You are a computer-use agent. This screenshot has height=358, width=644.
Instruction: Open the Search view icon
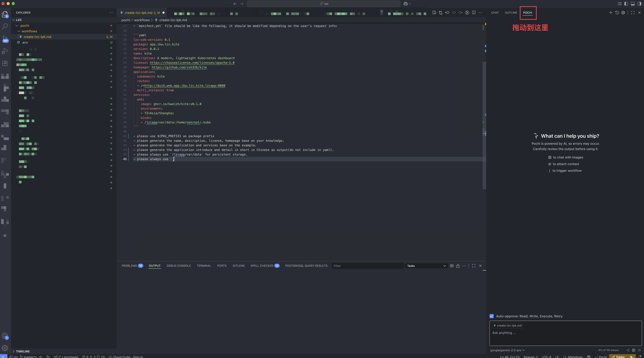point(5,27)
